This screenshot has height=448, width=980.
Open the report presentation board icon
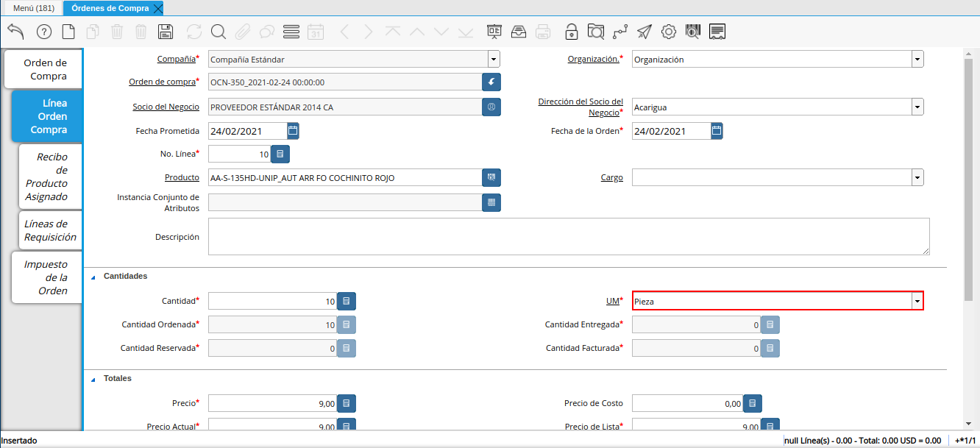[x=494, y=32]
